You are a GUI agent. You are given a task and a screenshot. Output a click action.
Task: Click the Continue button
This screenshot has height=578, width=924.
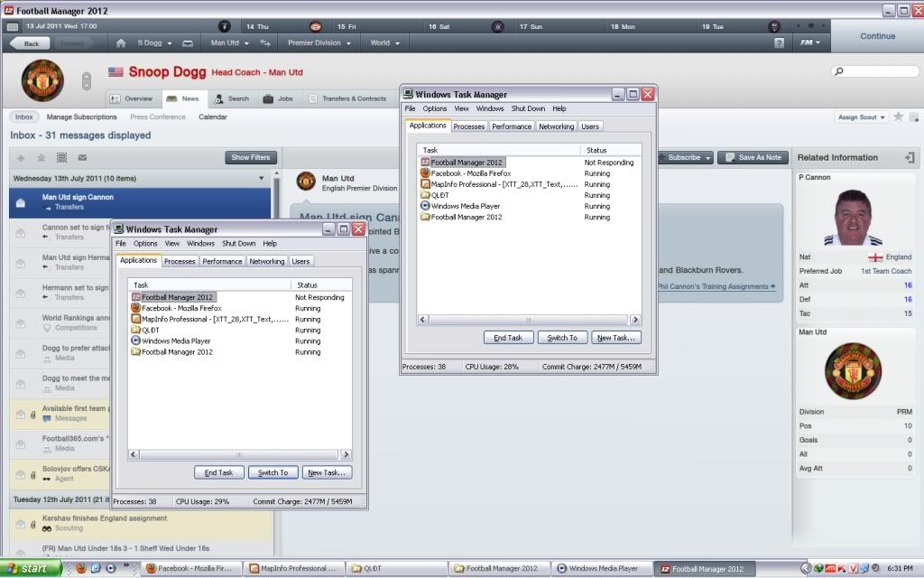[x=877, y=36]
